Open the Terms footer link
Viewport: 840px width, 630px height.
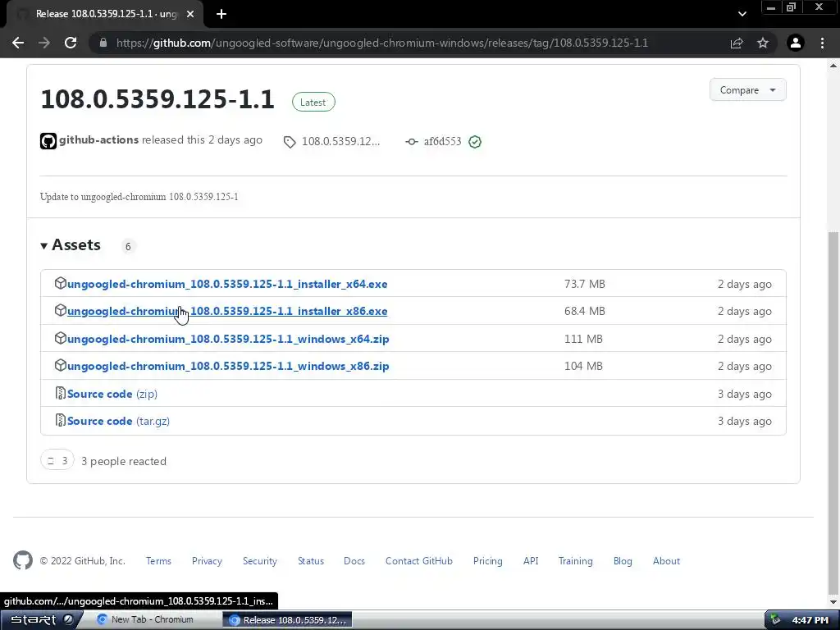point(158,561)
